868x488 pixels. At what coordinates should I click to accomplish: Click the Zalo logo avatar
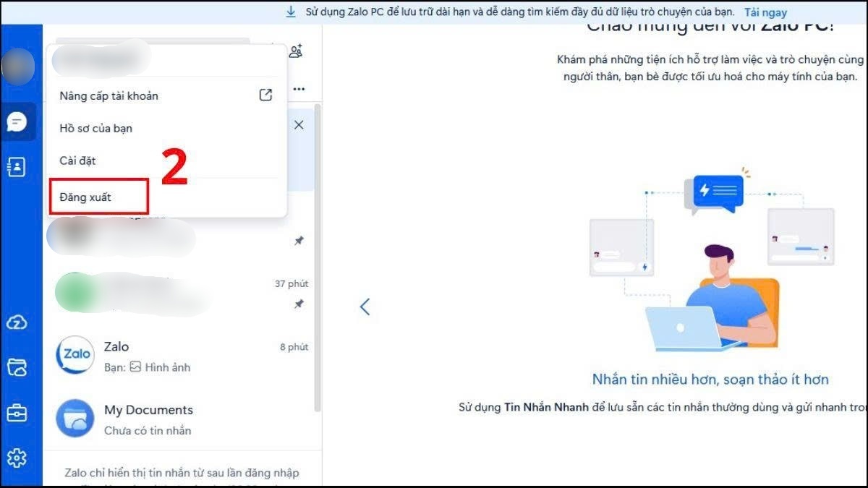coord(75,355)
